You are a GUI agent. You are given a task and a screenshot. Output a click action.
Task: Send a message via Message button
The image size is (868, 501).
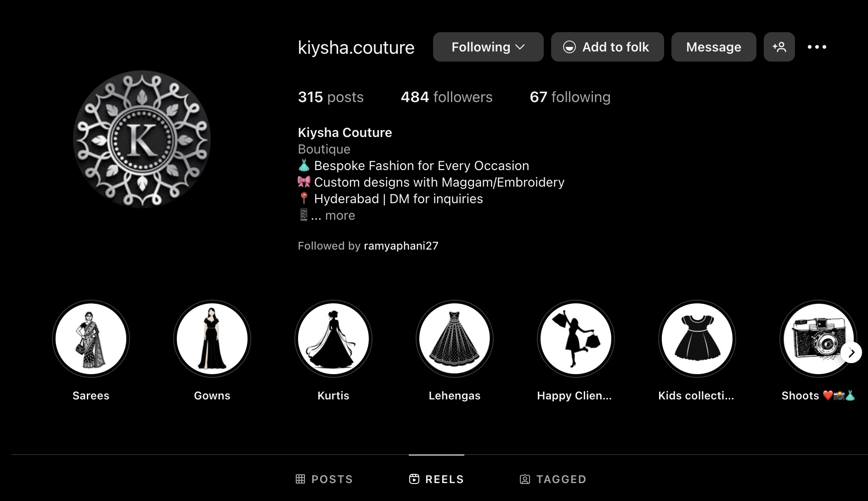714,47
